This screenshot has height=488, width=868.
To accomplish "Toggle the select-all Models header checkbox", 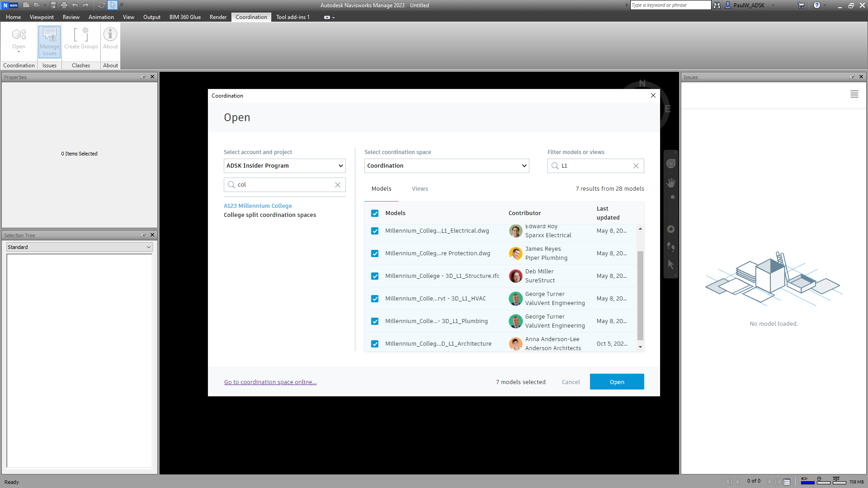I will (x=375, y=213).
